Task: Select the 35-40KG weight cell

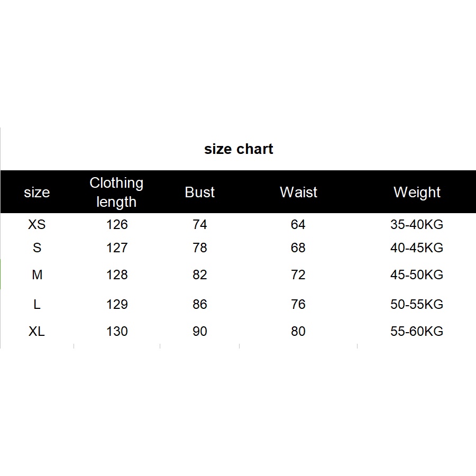Action: 417,225
